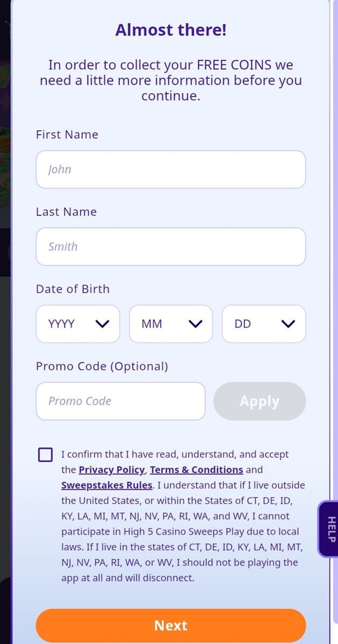Open the DD day dropdown

point(263,324)
